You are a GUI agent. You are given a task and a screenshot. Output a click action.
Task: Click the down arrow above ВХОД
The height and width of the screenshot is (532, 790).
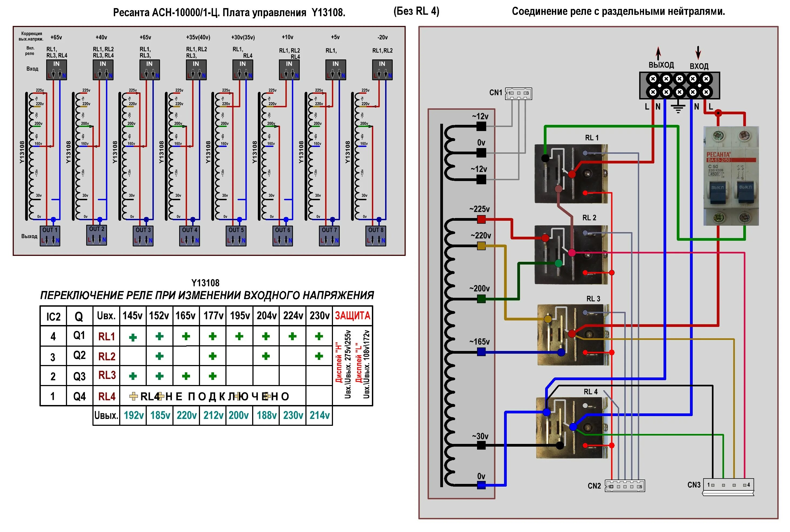pyautogui.click(x=698, y=53)
